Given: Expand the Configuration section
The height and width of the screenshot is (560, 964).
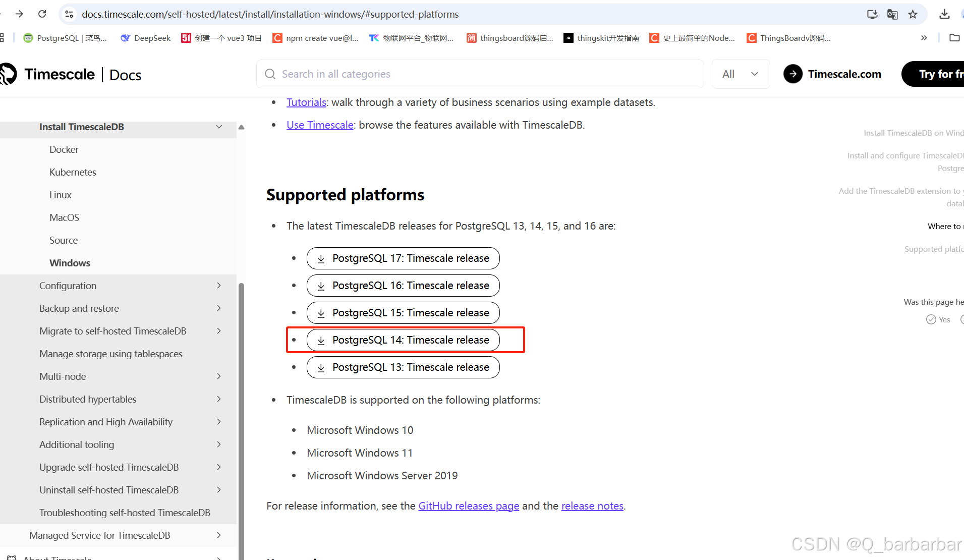Looking at the screenshot, I should [x=219, y=286].
